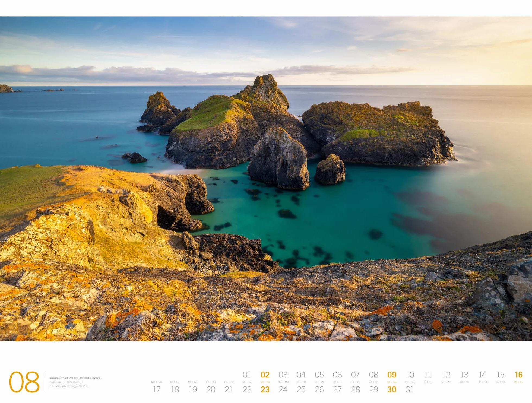Select date 26 in the second row
The width and height of the screenshot is (532, 403).
pos(319,389)
